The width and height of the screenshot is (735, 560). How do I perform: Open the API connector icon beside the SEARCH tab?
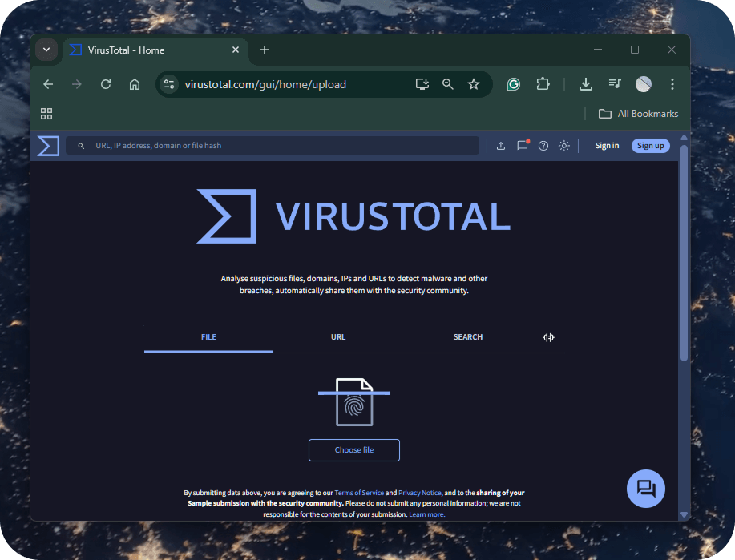tap(548, 337)
